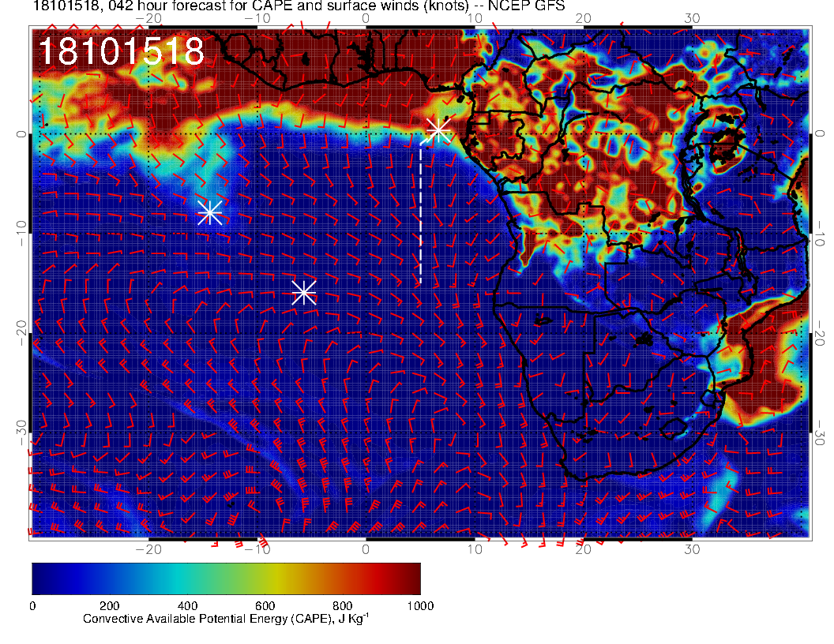834x644 pixels.
Task: Click the top longitude label "20"
Action: (584, 18)
